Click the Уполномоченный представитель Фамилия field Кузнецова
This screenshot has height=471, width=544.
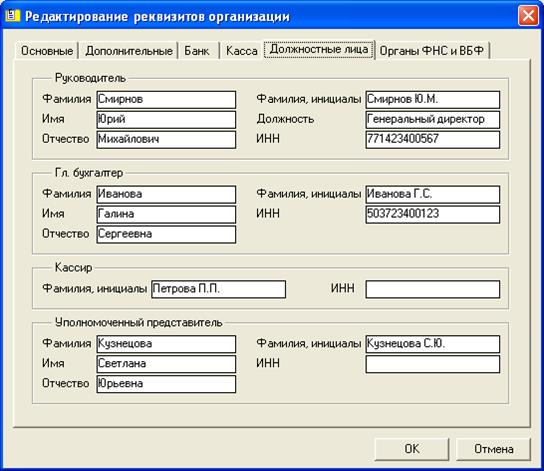point(166,344)
